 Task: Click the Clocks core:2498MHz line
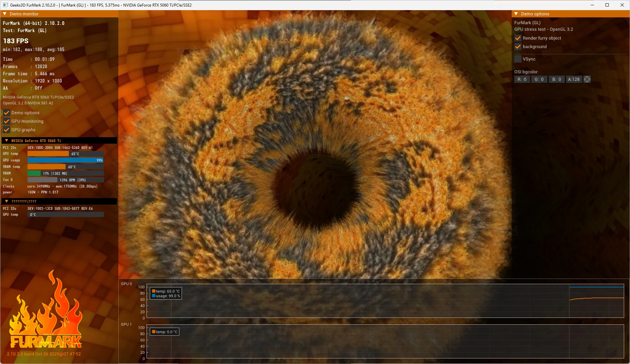[x=62, y=186]
